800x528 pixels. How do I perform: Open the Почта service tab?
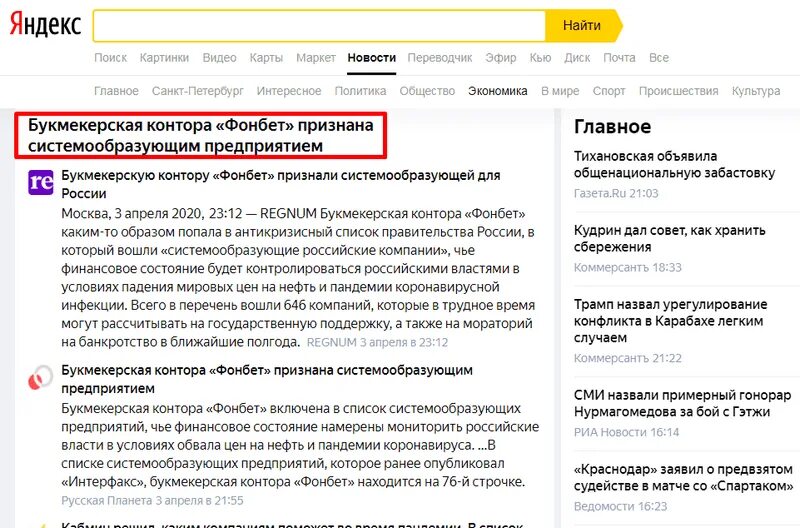pos(619,58)
